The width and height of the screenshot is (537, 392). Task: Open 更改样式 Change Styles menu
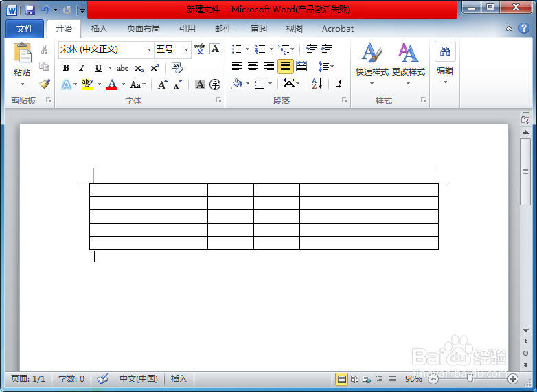click(x=408, y=64)
